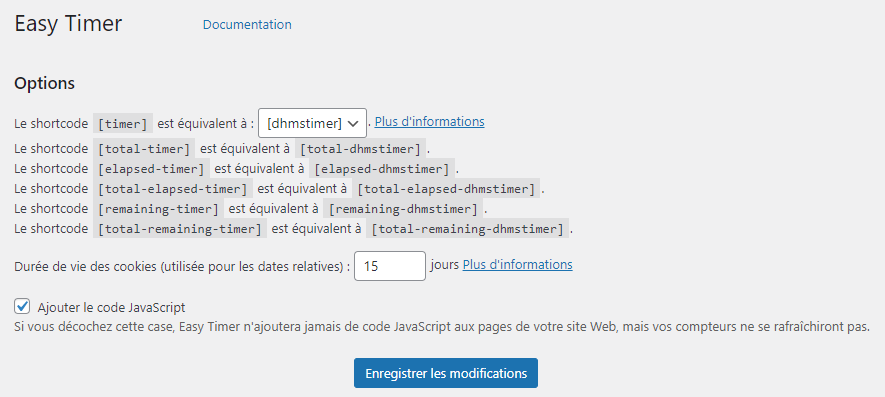
Task: Click the Ajouter le code JavaScript label
Action: click(x=111, y=308)
